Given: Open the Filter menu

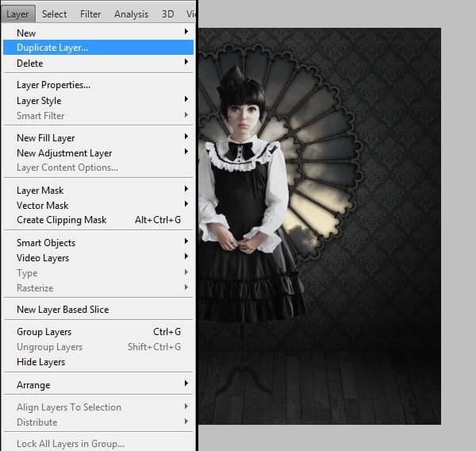Looking at the screenshot, I should click(x=90, y=13).
